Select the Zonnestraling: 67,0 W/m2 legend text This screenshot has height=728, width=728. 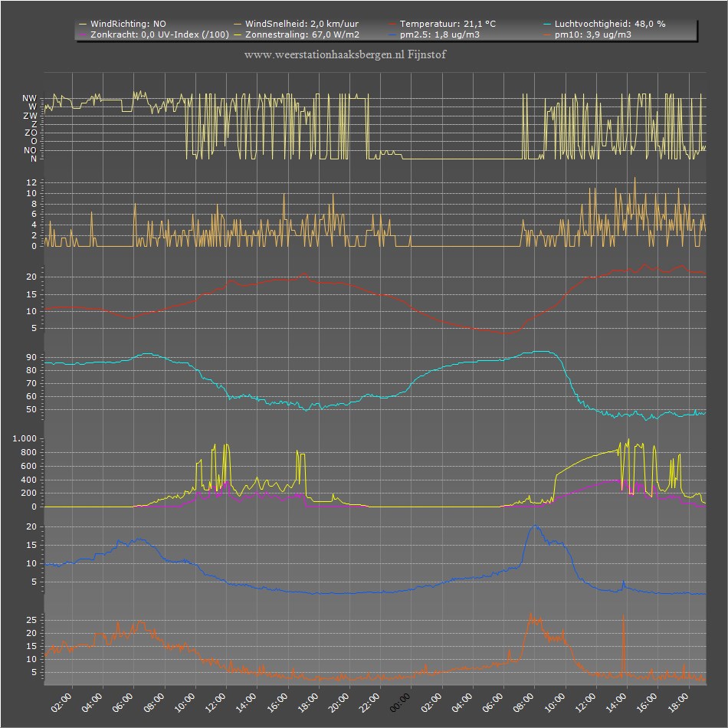[x=302, y=34]
